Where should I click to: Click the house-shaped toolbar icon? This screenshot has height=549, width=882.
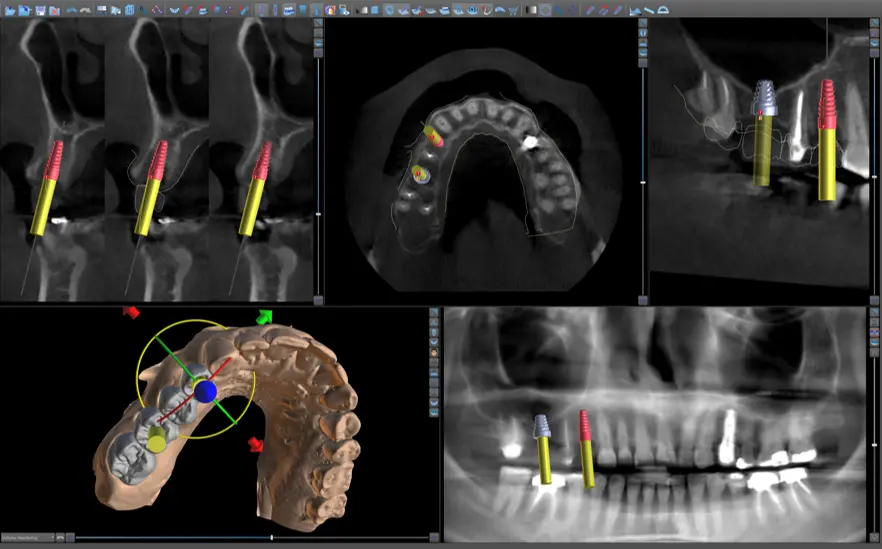coord(330,10)
